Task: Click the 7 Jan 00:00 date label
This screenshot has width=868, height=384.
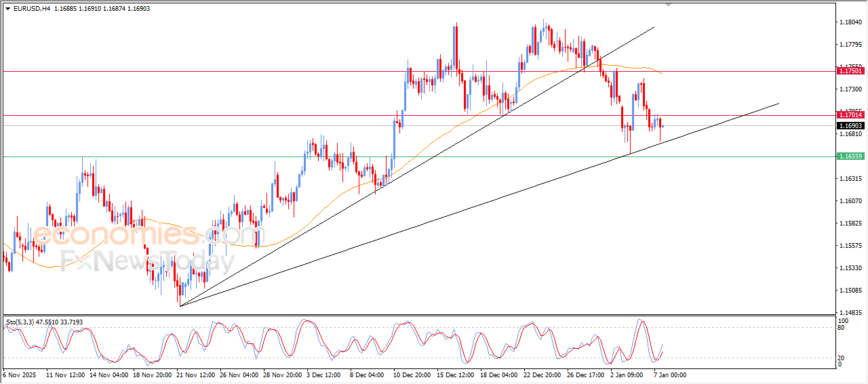Action: (670, 375)
